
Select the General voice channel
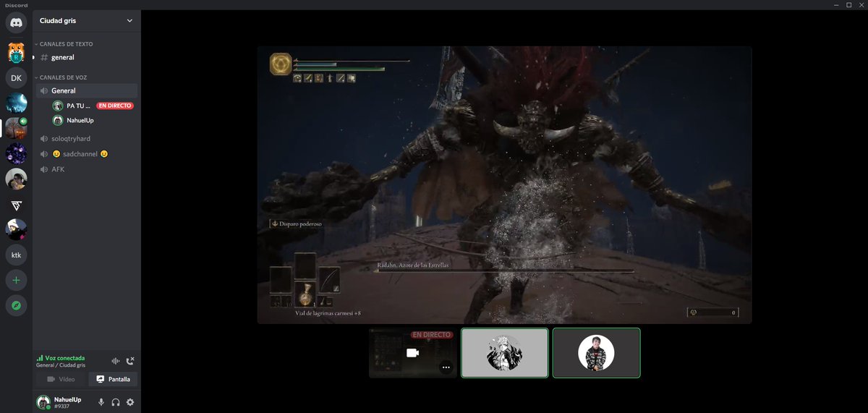coord(86,90)
